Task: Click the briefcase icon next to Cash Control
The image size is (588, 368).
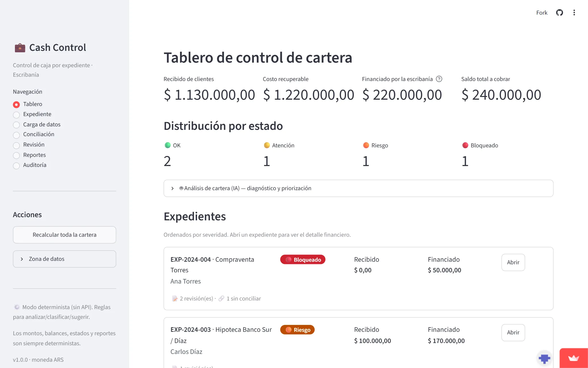Action: click(20, 48)
